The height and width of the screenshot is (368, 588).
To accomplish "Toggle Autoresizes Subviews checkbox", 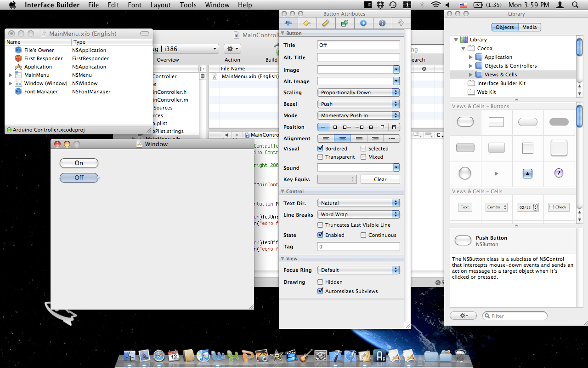I will [x=321, y=291].
